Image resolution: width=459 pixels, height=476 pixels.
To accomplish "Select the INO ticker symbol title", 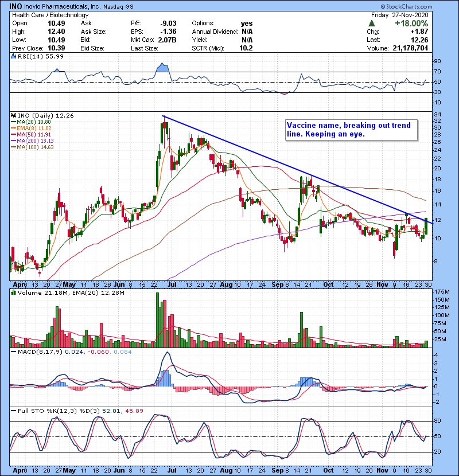I will pyautogui.click(x=15, y=6).
